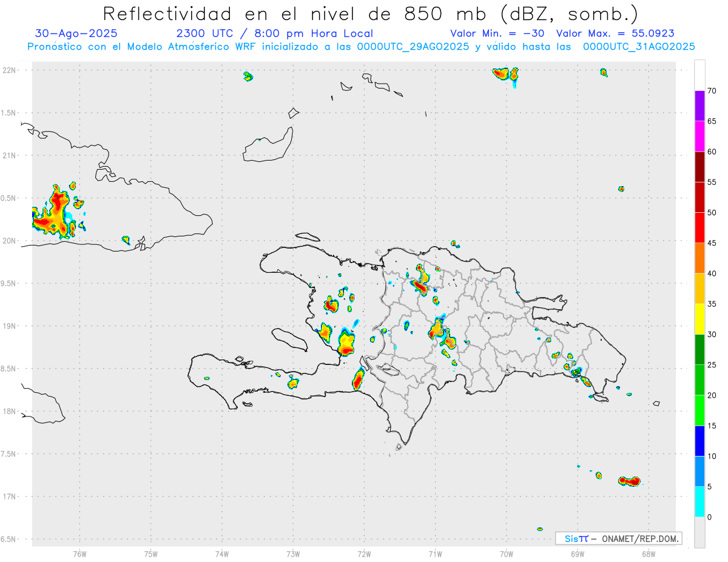This screenshot has width=728, height=562.
Task: Click the 30 value on the color scale
Action: click(712, 334)
